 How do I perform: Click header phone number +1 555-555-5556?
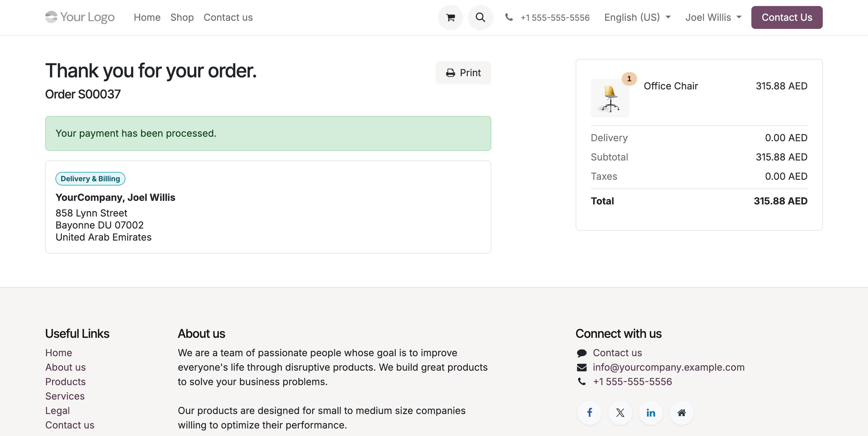point(555,17)
